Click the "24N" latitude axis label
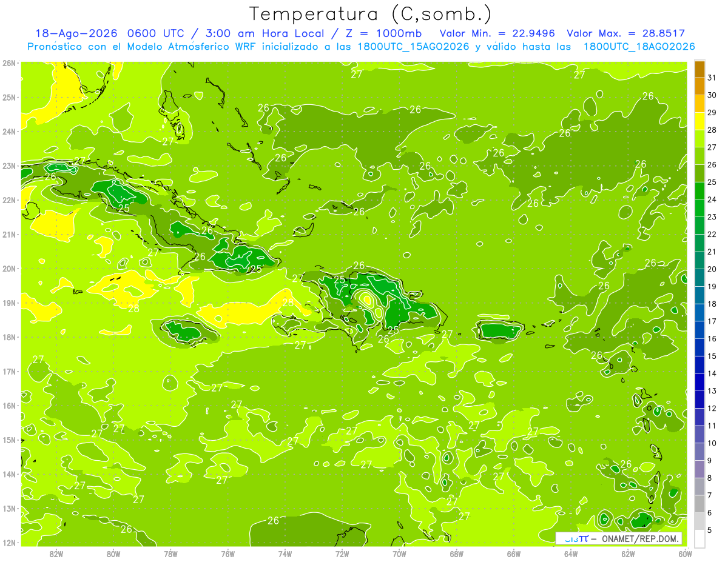728x562 pixels. click(x=9, y=132)
